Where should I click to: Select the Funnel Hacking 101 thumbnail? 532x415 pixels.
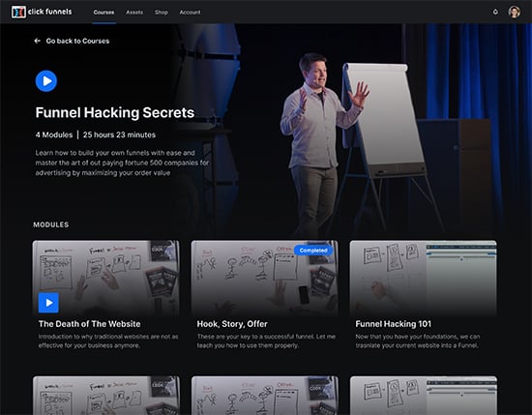424,279
